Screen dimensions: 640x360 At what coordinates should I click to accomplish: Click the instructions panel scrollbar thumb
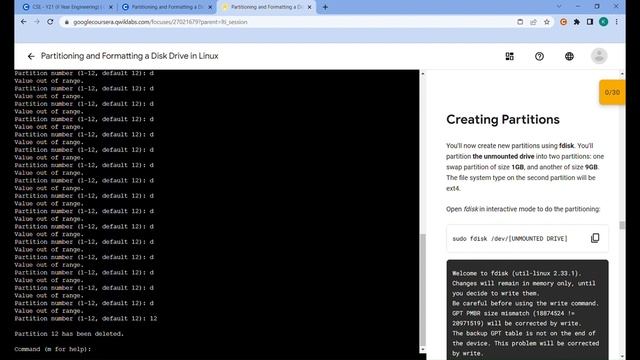point(622,225)
